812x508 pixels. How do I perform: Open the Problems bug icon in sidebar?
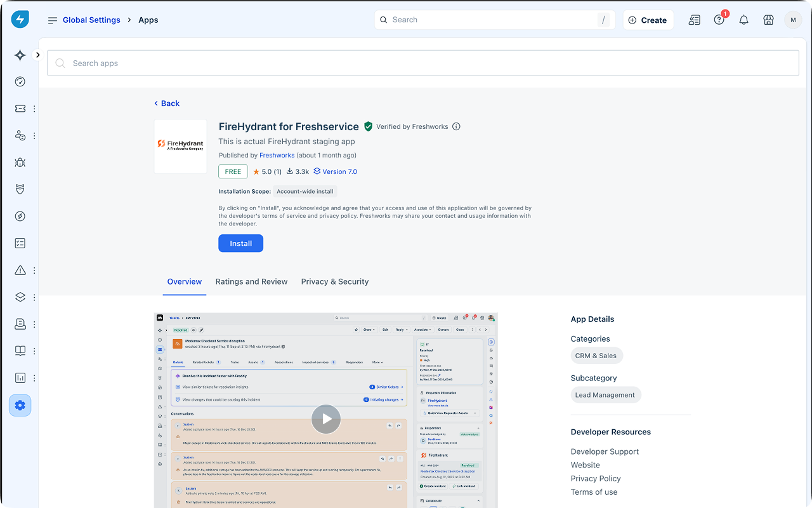pyautogui.click(x=20, y=163)
